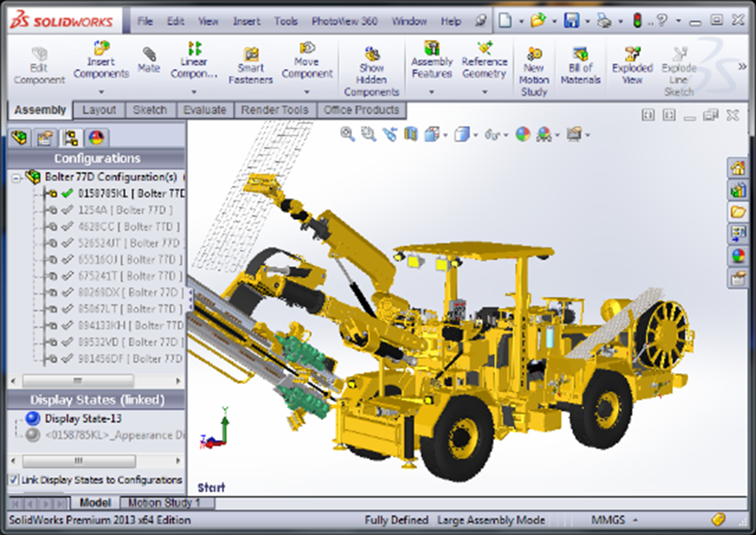Open the DisplayManager tab icon
Image resolution: width=756 pixels, height=535 pixels.
click(96, 138)
